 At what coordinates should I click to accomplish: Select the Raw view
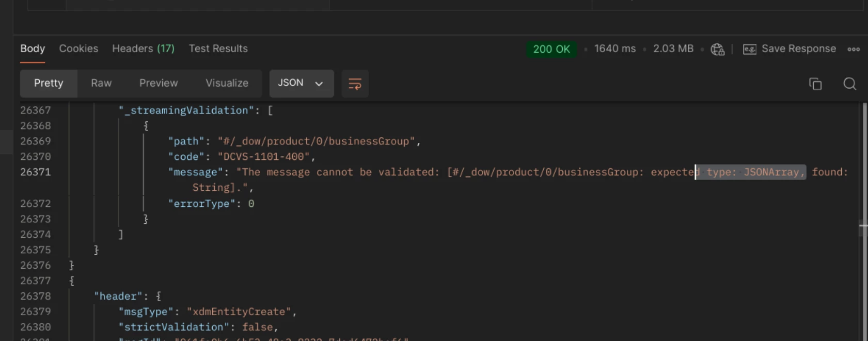101,83
